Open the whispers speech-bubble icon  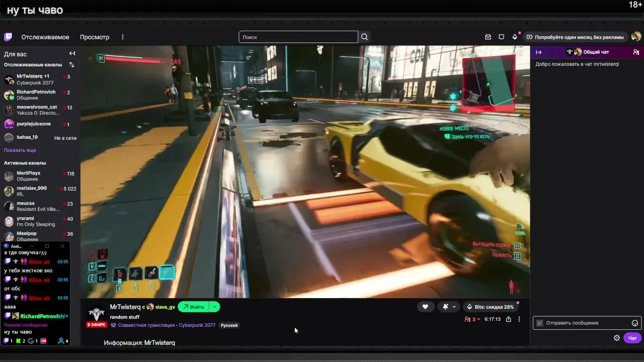coord(501,37)
